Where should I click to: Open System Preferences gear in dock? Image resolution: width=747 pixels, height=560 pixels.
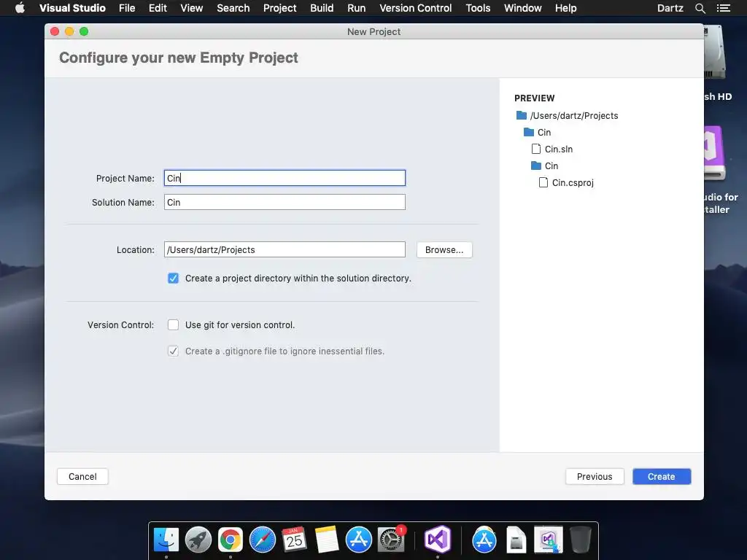click(x=391, y=540)
